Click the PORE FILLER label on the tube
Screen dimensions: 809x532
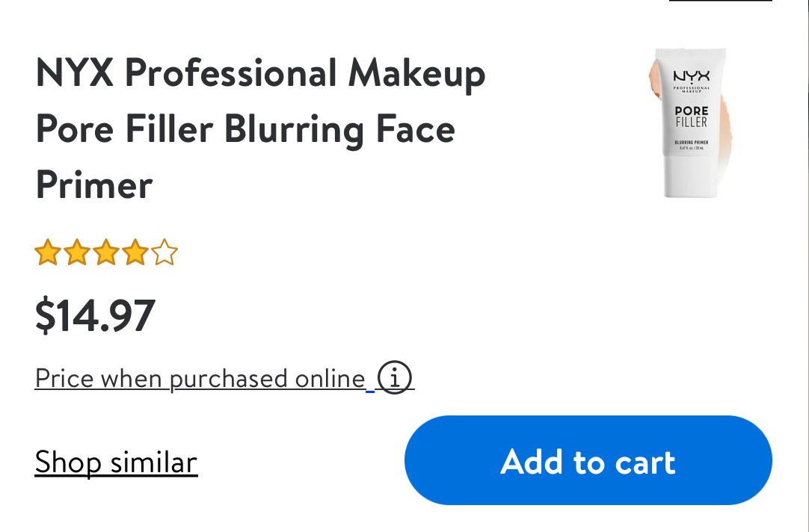coord(692,117)
